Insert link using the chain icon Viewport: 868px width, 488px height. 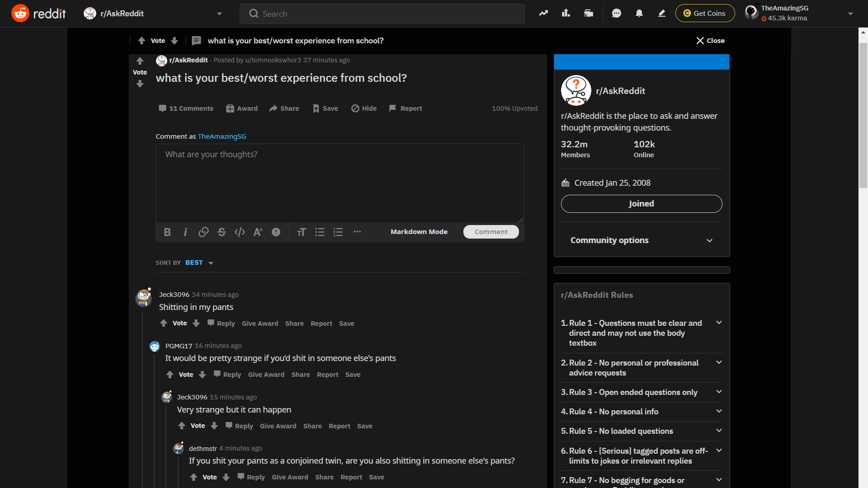[203, 232]
